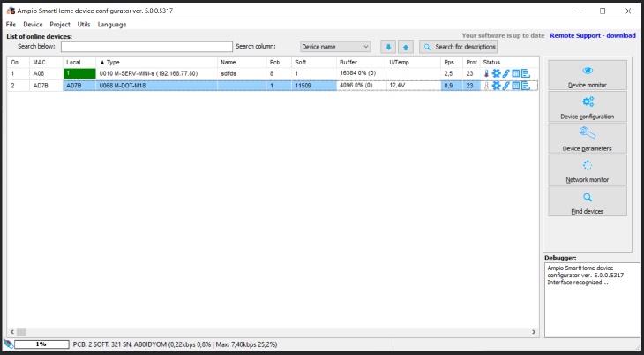Viewport: 644px width, 355px height.
Task: Open the File menu
Action: pos(11,24)
